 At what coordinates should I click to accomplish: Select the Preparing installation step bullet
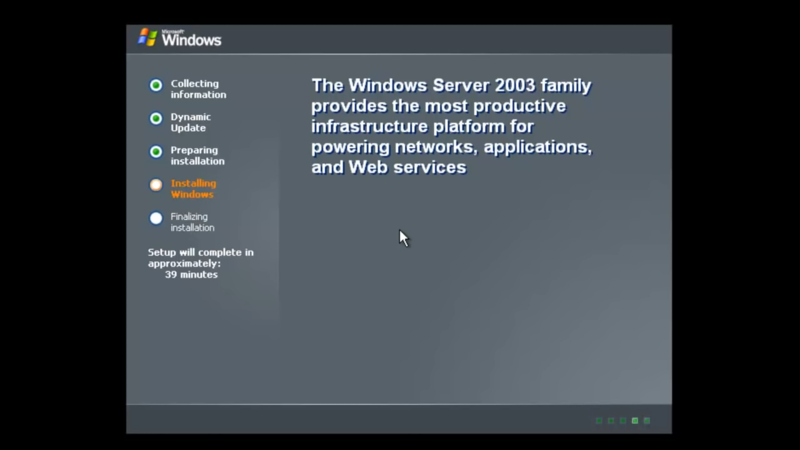pyautogui.click(x=156, y=152)
